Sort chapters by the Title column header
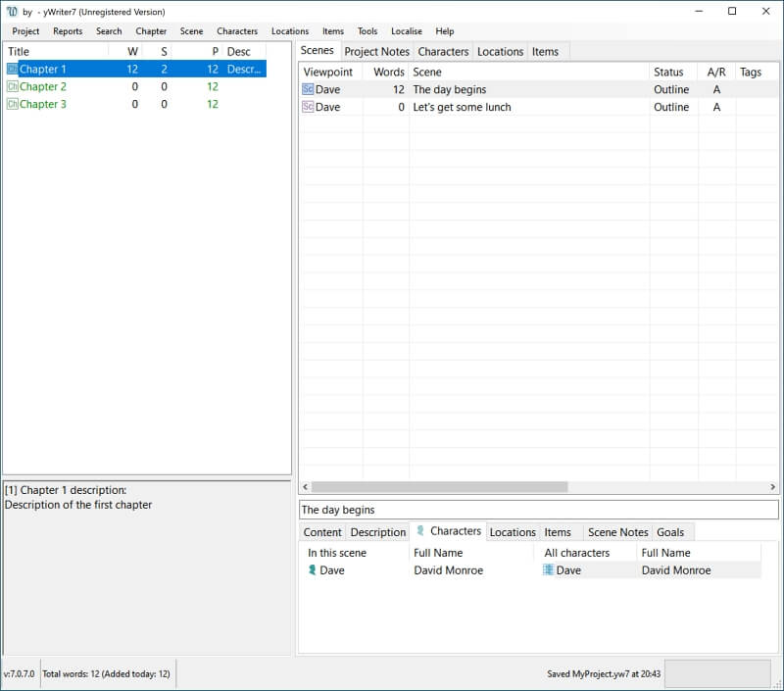784x691 pixels. 56,52
